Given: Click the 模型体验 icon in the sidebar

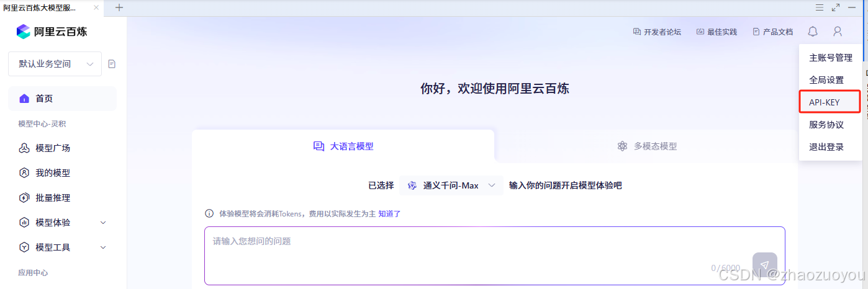Looking at the screenshot, I should [24, 223].
